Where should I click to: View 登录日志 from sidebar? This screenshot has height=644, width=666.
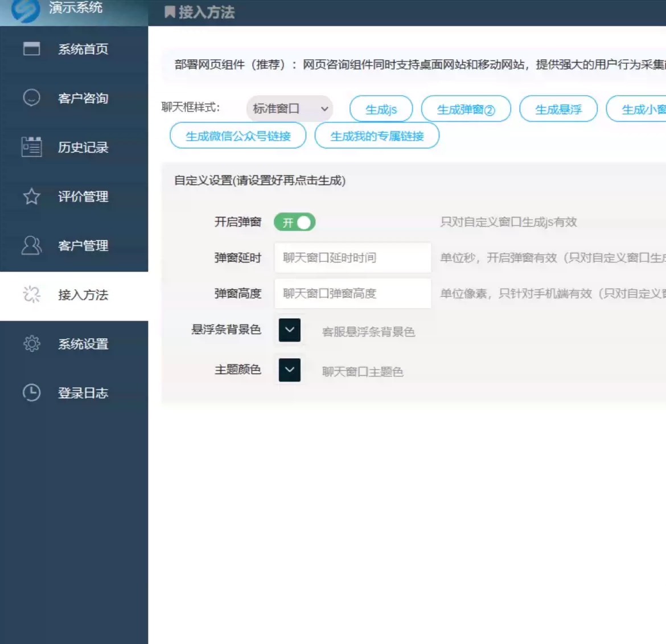pos(74,393)
